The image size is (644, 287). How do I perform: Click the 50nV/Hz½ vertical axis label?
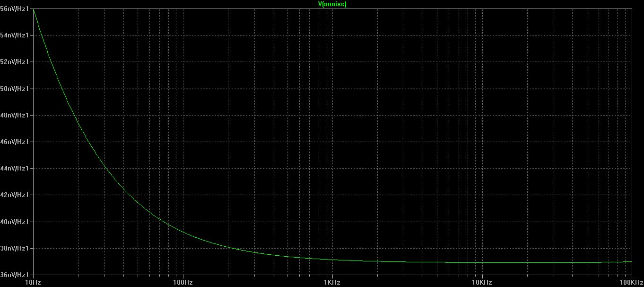click(14, 89)
